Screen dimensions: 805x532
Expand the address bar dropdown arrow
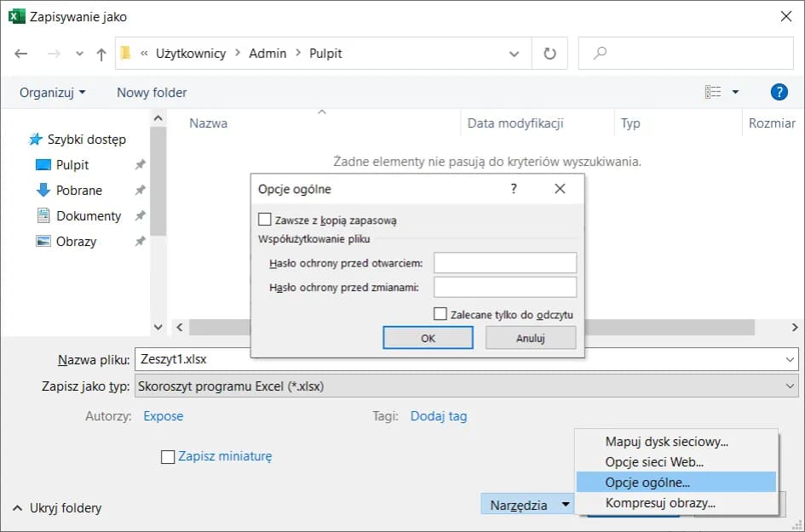pos(513,53)
